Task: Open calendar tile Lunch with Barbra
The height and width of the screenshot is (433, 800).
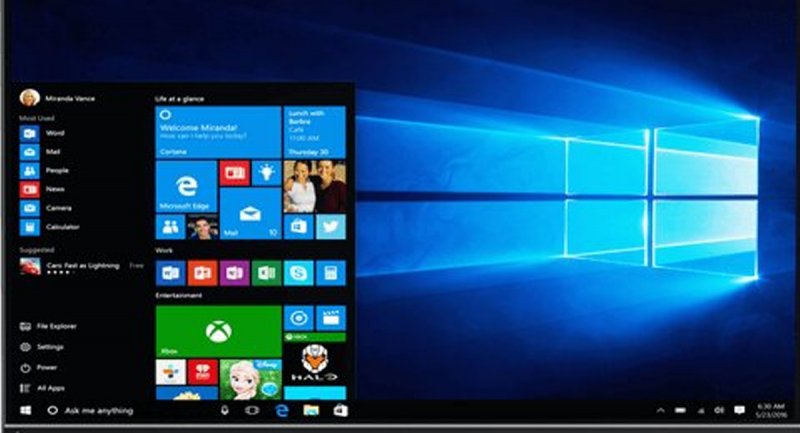Action: (315, 132)
